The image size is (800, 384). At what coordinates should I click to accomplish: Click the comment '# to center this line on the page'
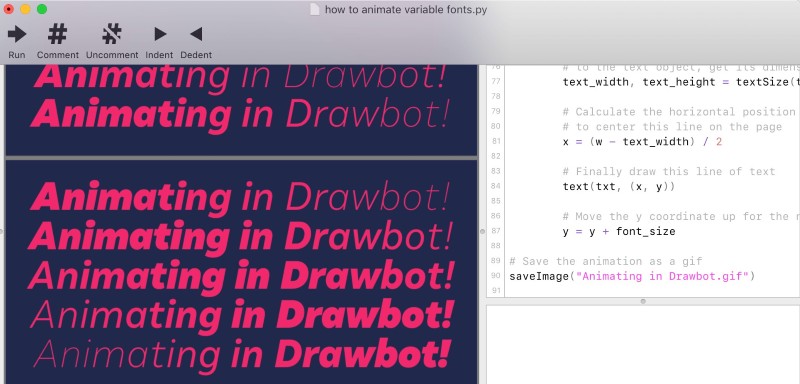pyautogui.click(x=672, y=126)
